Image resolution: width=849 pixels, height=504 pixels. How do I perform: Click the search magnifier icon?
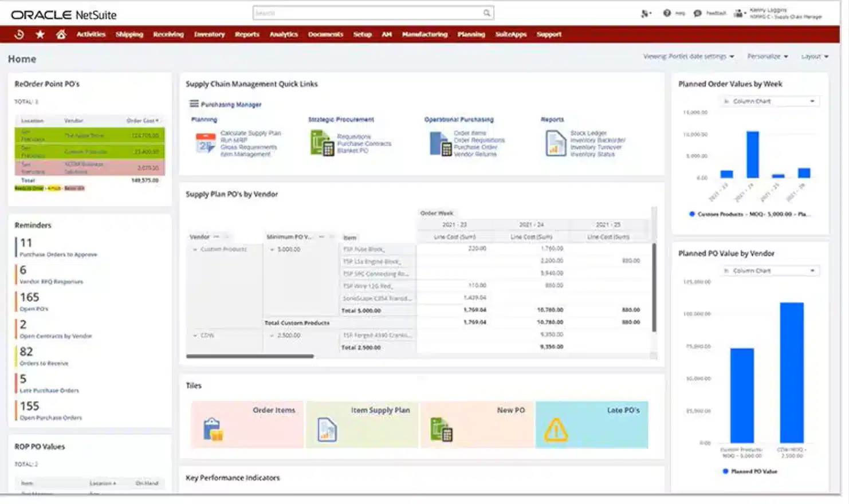point(486,13)
